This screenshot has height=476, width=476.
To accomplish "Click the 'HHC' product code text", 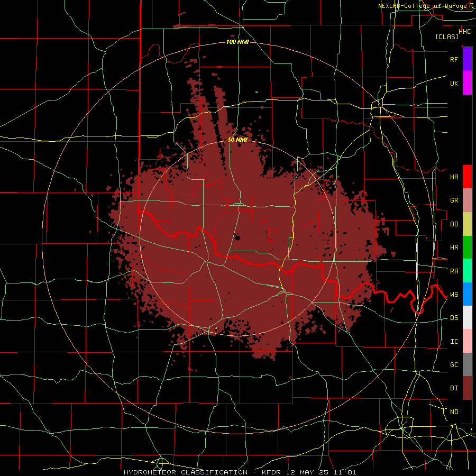I will pyautogui.click(x=464, y=31).
